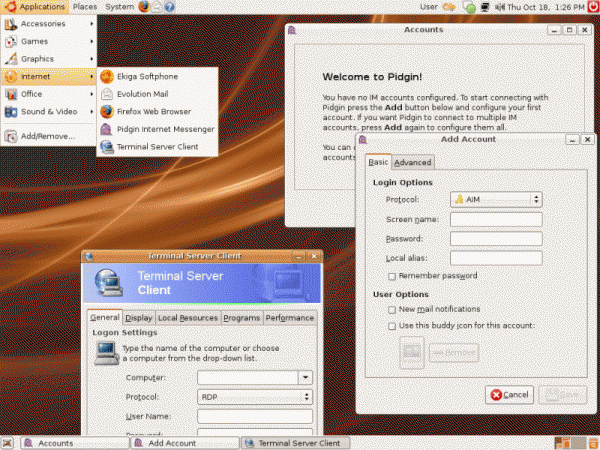Click the Pidgin icon in Add Account title bar

[363, 140]
